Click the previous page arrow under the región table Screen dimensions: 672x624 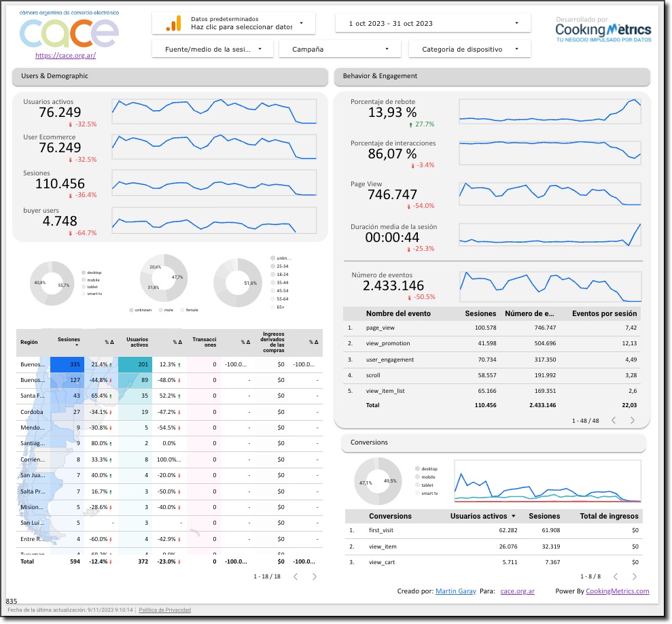(x=296, y=576)
